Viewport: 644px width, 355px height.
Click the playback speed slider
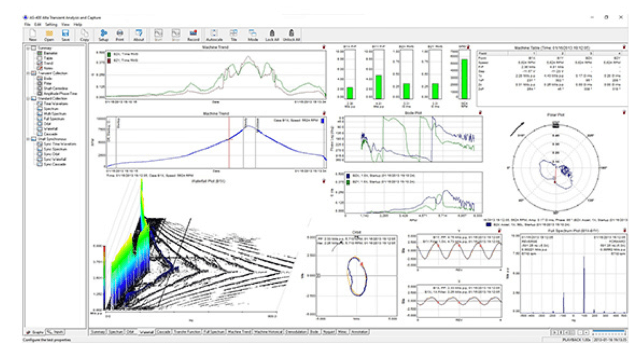pyautogui.click(x=609, y=332)
